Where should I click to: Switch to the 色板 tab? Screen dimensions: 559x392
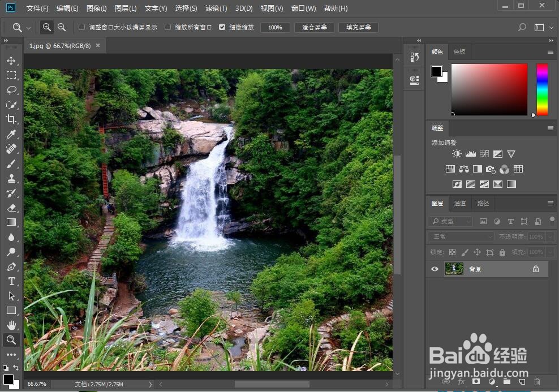(459, 51)
